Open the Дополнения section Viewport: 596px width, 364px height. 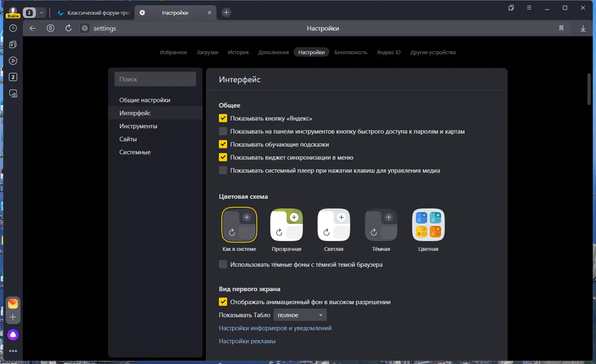click(274, 52)
